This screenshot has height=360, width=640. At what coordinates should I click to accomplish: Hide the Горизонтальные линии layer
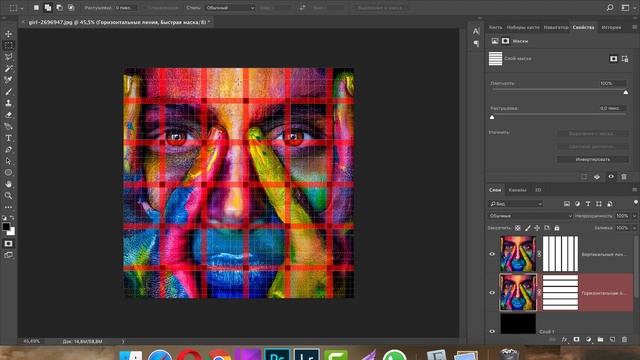point(492,293)
